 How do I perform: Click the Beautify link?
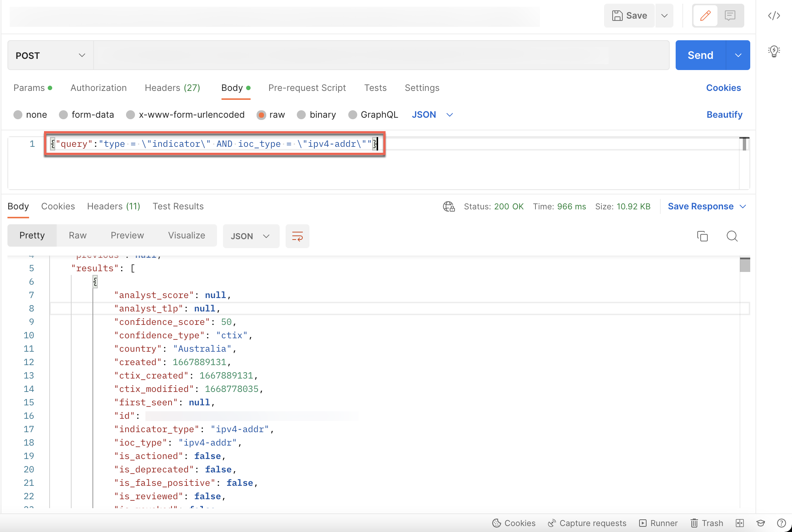click(x=725, y=115)
